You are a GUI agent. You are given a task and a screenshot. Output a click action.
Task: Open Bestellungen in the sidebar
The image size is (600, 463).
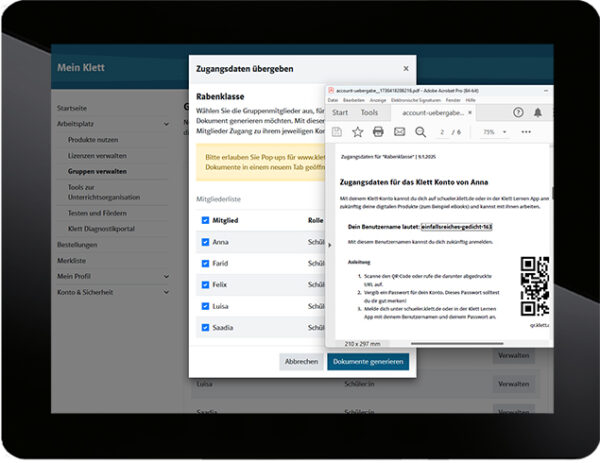pos(77,245)
